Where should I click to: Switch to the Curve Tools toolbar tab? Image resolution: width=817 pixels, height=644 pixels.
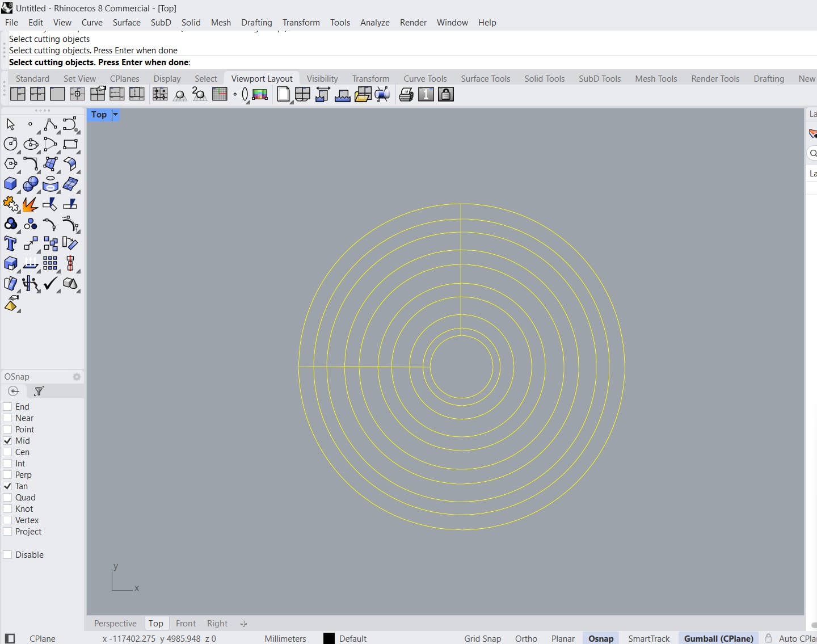click(425, 79)
